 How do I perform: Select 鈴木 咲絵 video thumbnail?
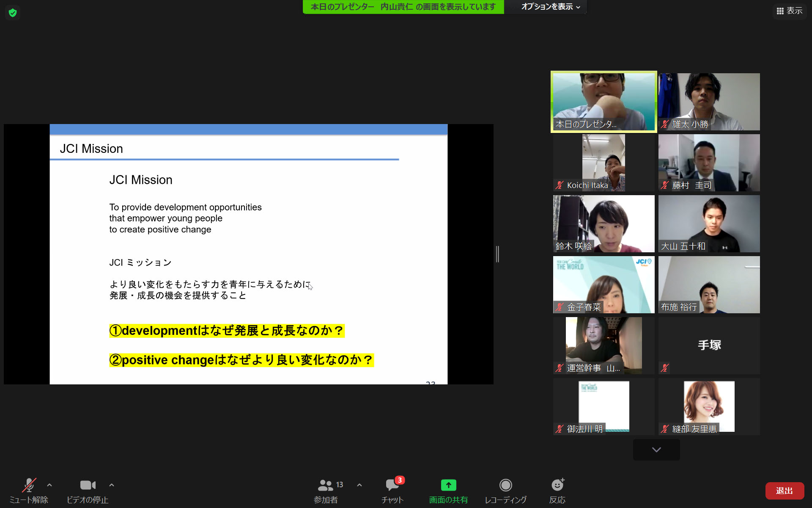[604, 224]
